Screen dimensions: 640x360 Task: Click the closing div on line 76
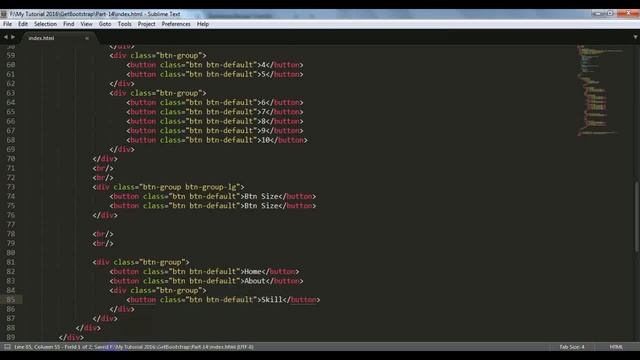click(105, 215)
